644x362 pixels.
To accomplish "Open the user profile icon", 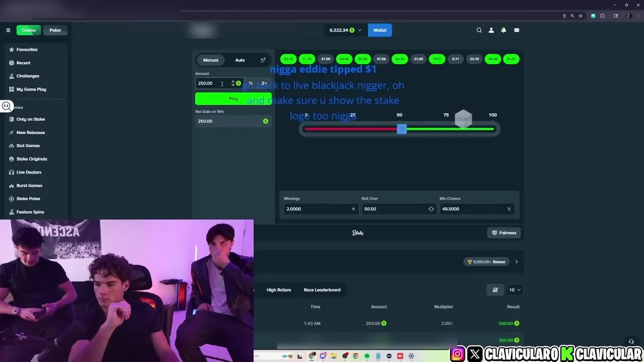I will pos(491,30).
